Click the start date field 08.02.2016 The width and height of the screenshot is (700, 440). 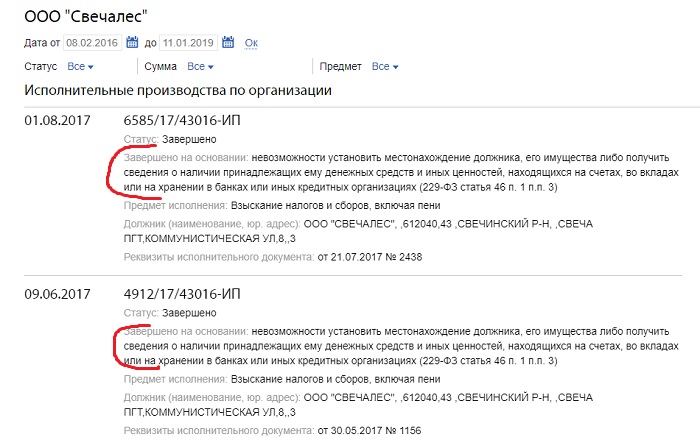[92, 43]
